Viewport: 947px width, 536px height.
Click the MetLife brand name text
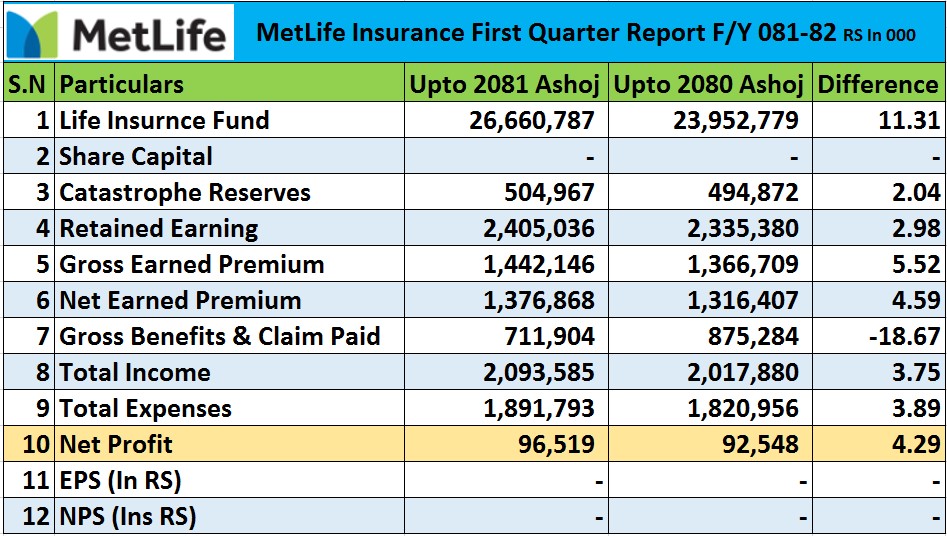click(150, 35)
